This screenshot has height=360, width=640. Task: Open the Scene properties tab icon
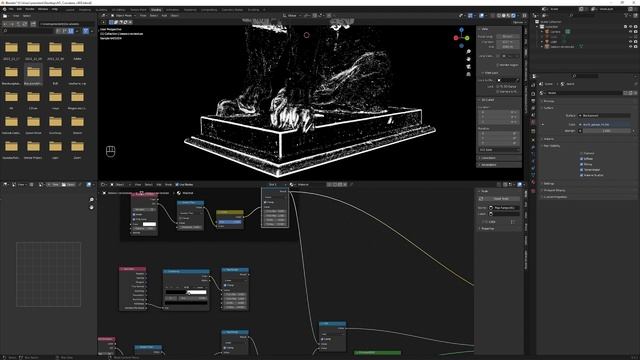click(x=533, y=115)
